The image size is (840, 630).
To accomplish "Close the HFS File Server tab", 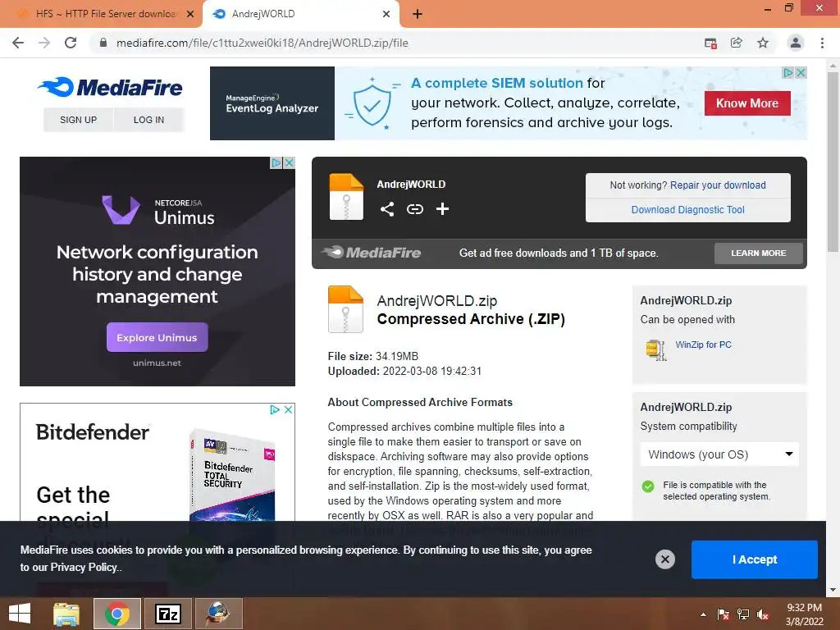I will (189, 14).
